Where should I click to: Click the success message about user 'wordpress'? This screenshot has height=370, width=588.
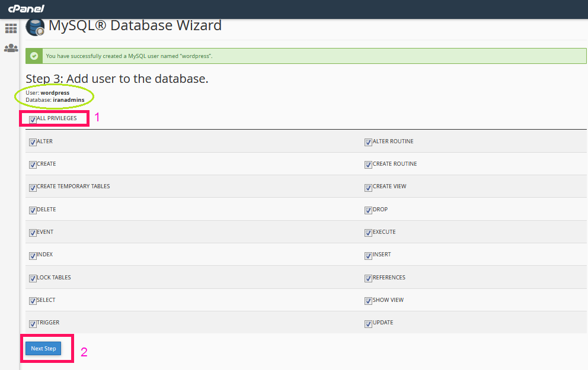[129, 56]
